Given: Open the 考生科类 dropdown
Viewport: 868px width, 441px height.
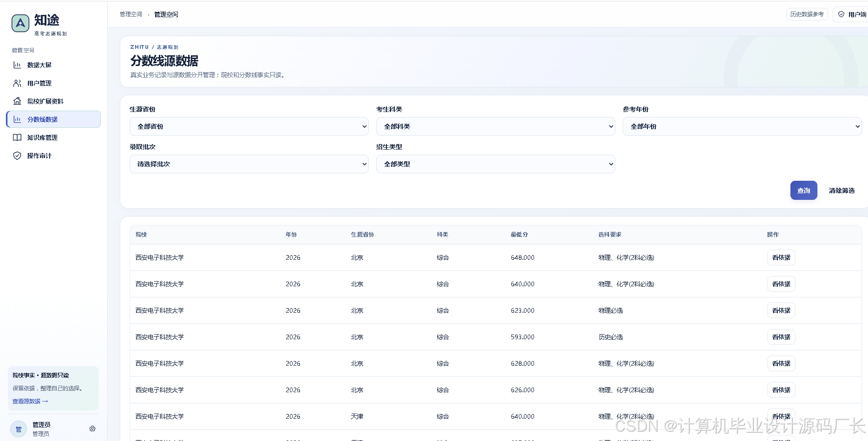Looking at the screenshot, I should coord(496,126).
